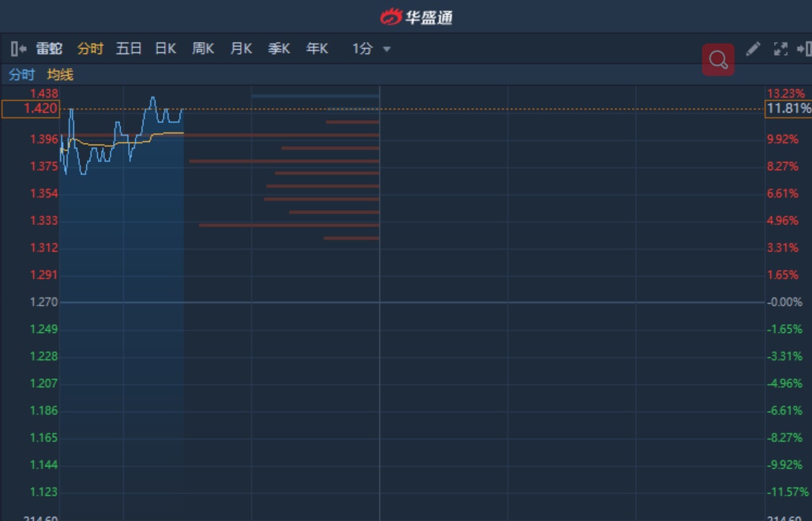Select the pencil drawing tool
The width and height of the screenshot is (812, 521).
point(753,48)
